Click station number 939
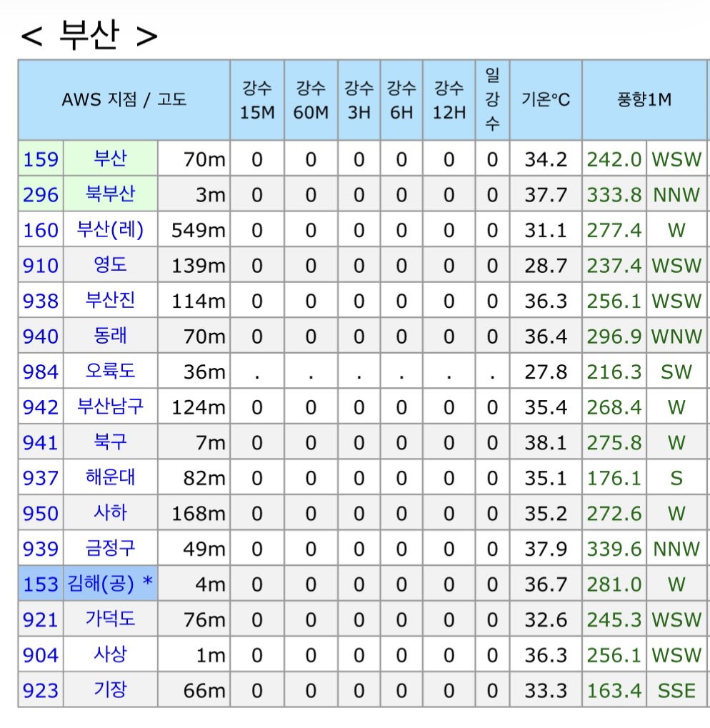The width and height of the screenshot is (710, 728). pyautogui.click(x=41, y=549)
